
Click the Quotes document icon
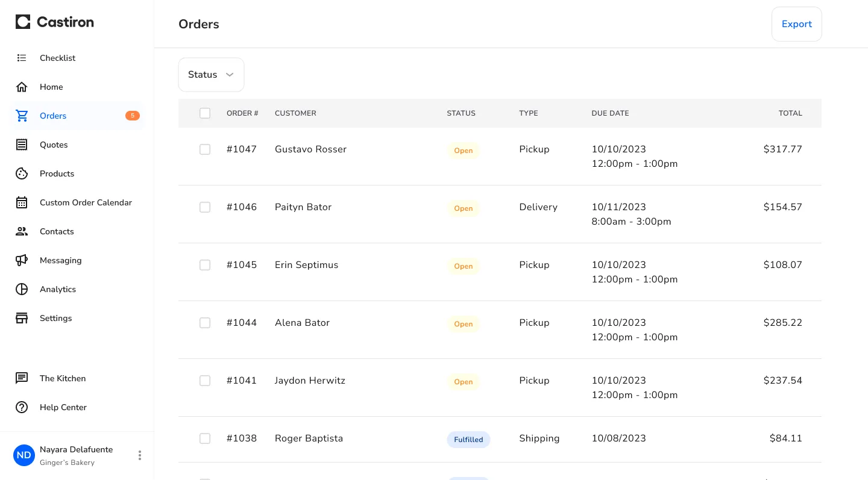(x=22, y=145)
